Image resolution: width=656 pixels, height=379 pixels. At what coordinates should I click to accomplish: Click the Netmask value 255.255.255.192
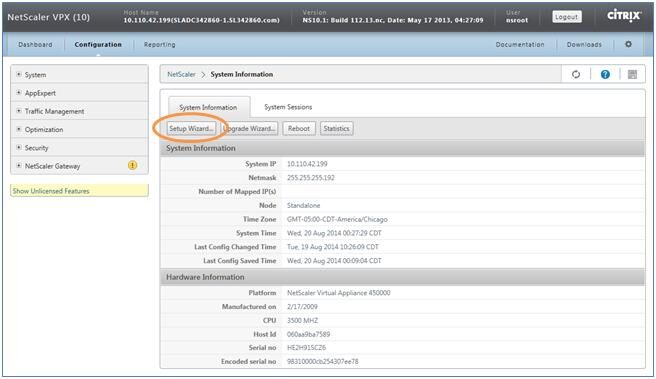310,178
